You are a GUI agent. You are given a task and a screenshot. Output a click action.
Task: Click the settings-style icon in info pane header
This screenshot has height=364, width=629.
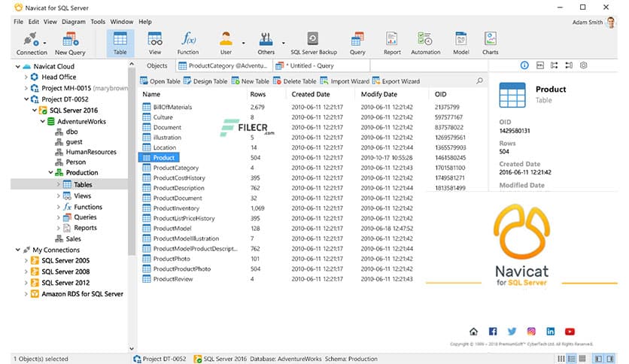pos(583,65)
